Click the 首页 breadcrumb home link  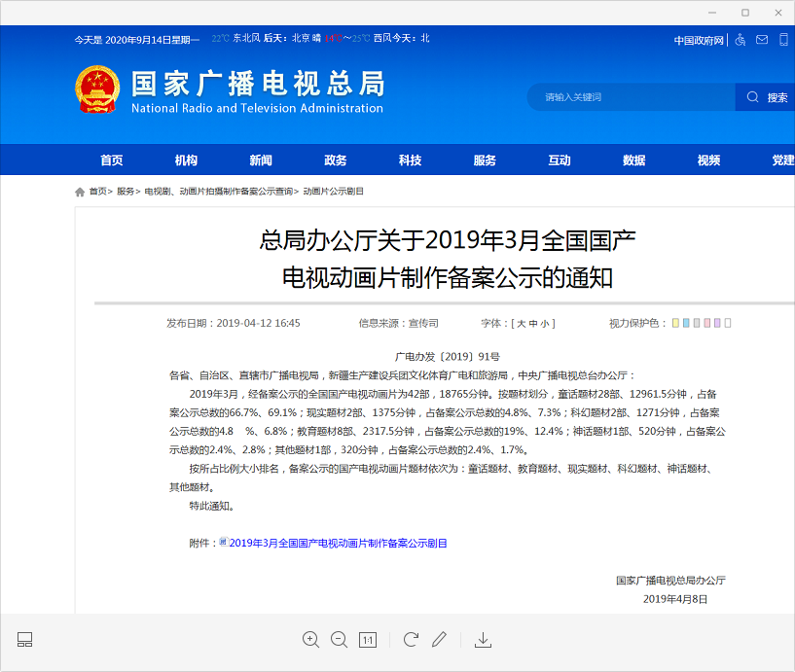[x=97, y=192]
